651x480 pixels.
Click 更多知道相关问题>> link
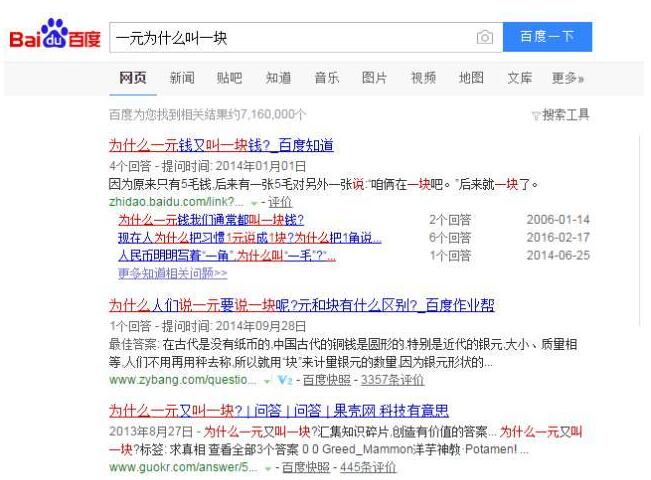coord(173,273)
